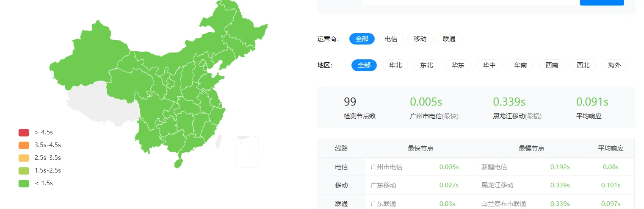Click the red > 4.5s legend swatch
Viewport: 644px width, 209px height.
(x=24, y=132)
